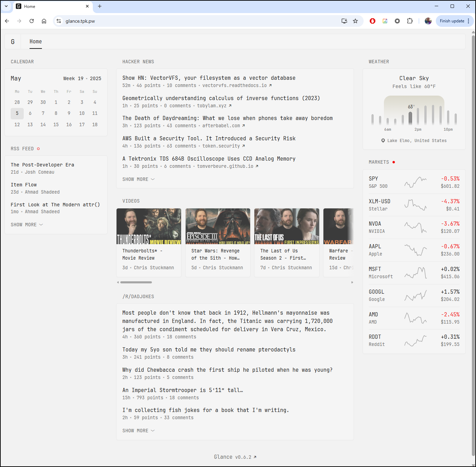Expand SHOW MORE under r/dadjokes

pyautogui.click(x=139, y=431)
